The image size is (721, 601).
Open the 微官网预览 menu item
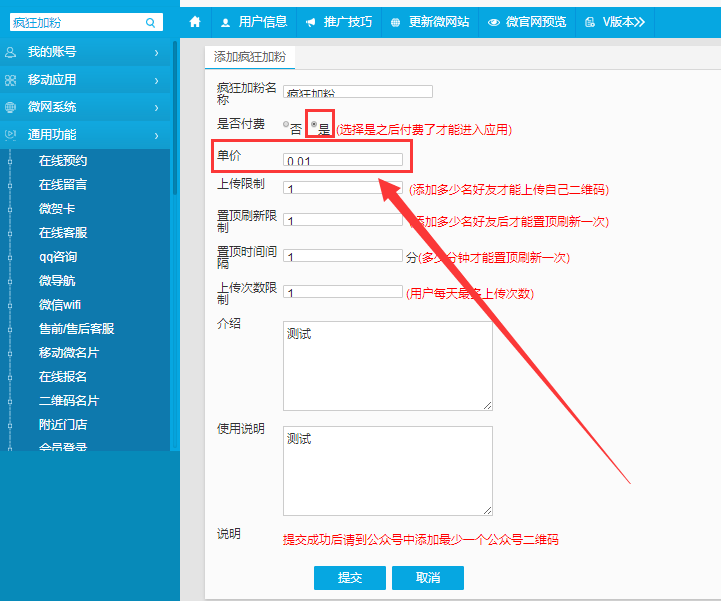click(527, 22)
